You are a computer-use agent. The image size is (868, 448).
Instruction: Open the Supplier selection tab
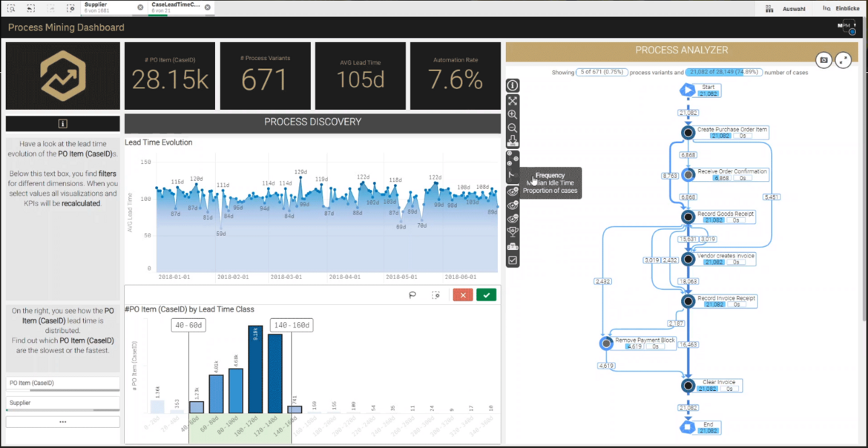point(108,7)
